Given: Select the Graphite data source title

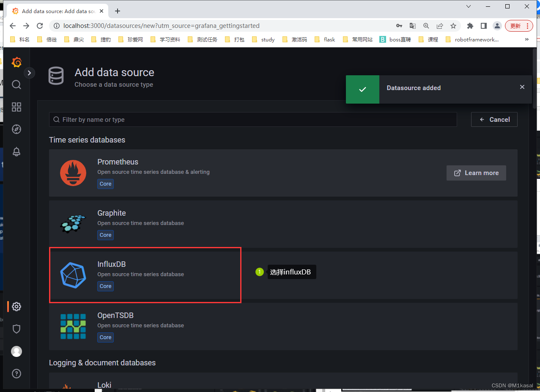Looking at the screenshot, I should (x=112, y=213).
